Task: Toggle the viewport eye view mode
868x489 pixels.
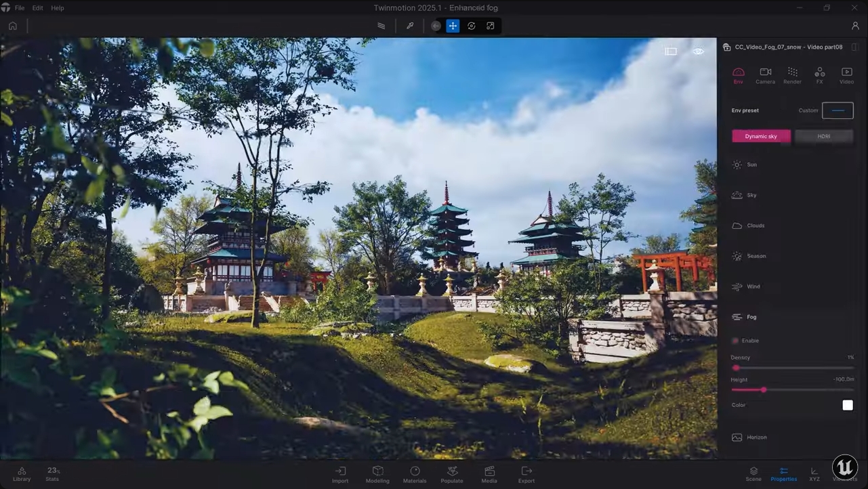Action: pos(698,51)
